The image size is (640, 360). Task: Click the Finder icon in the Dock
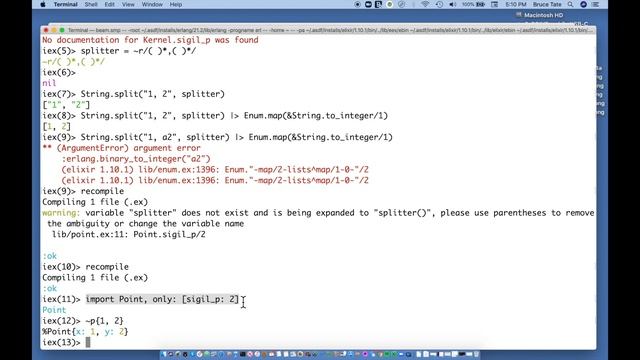pos(164,354)
